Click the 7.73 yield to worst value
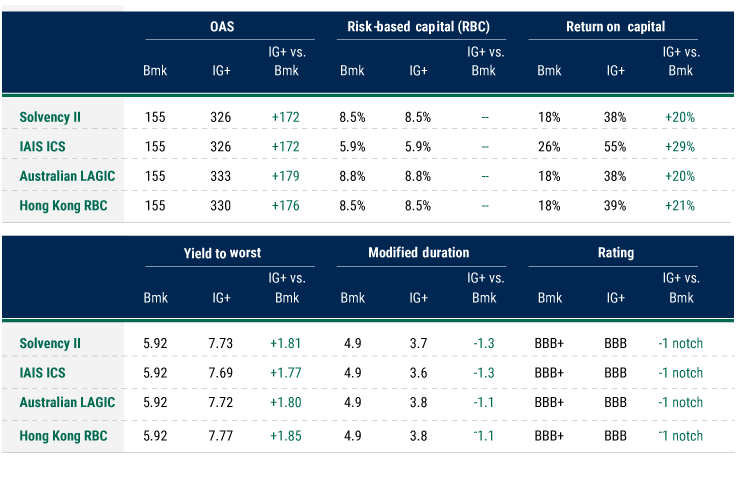The image size is (737, 480). [221, 343]
